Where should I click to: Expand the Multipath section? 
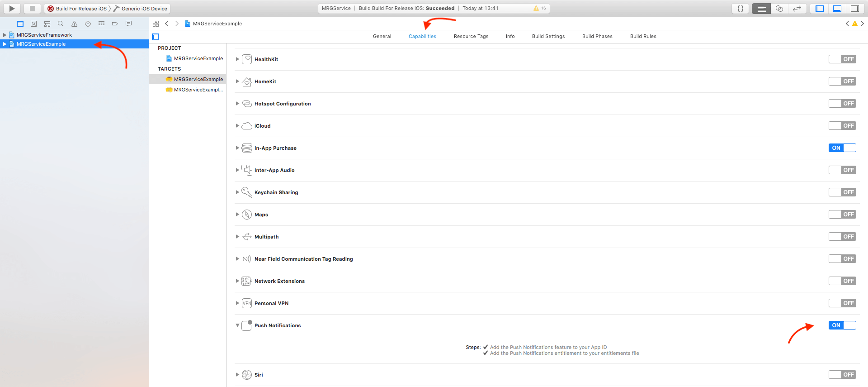click(237, 236)
